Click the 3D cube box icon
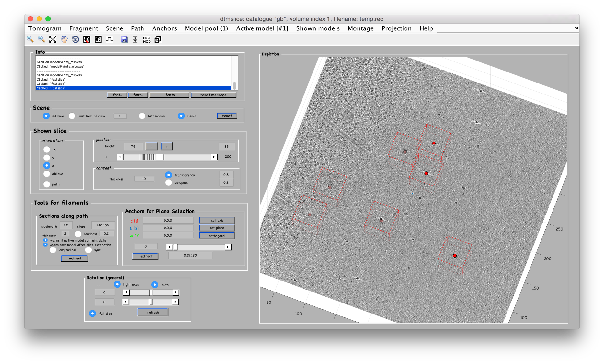Image resolution: width=604 pixels, height=364 pixels. pyautogui.click(x=158, y=39)
